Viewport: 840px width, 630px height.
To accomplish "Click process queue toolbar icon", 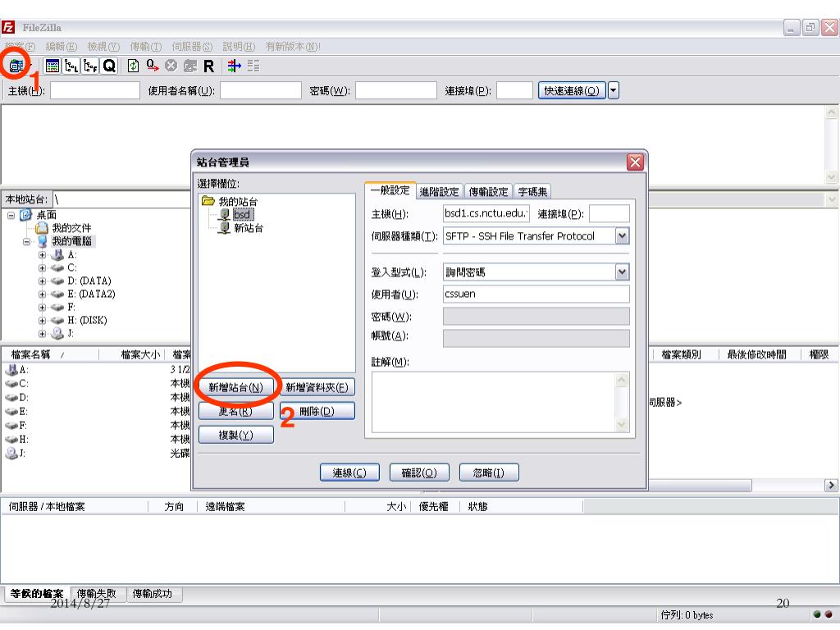I will [x=152, y=66].
